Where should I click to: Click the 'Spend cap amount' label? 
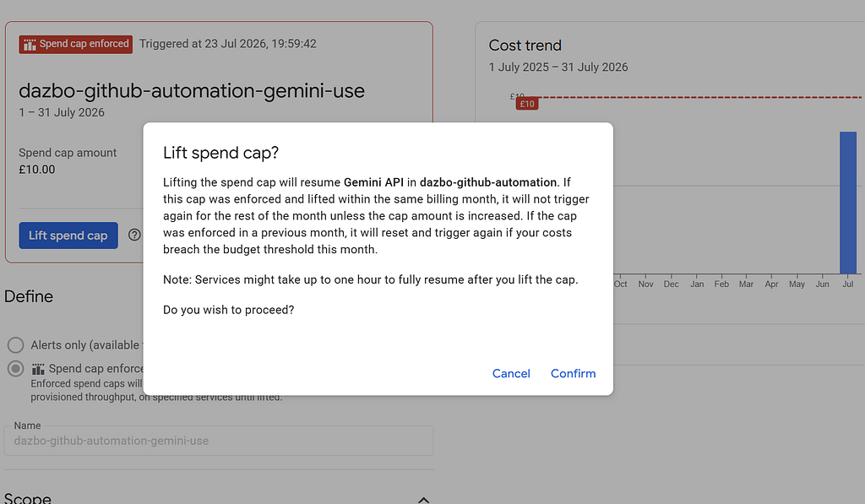point(68,153)
